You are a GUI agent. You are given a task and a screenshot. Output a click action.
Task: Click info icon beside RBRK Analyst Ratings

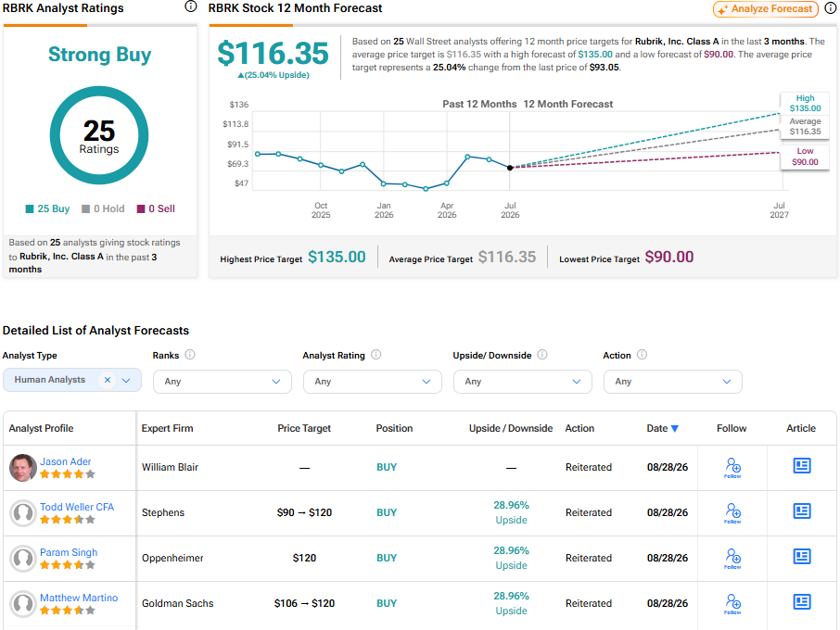click(191, 6)
